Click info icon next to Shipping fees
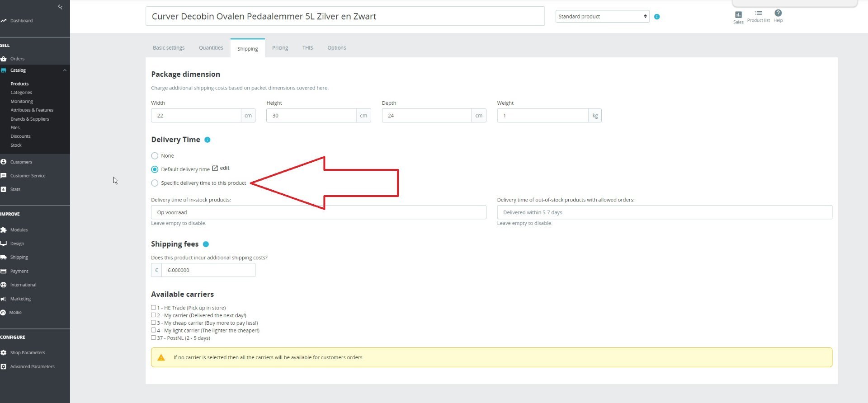 click(x=206, y=244)
